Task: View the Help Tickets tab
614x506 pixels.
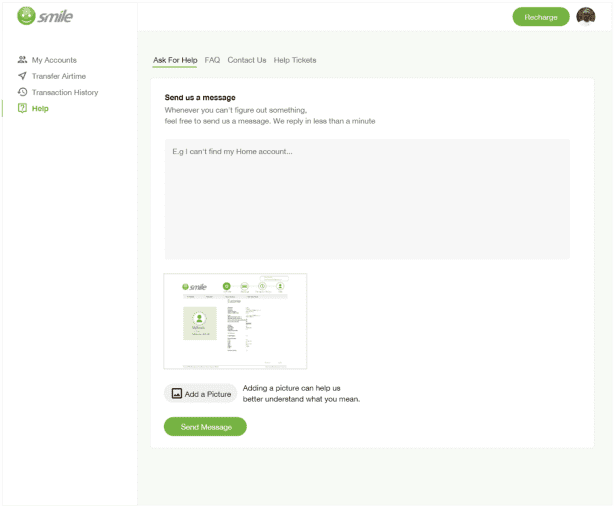Action: click(x=295, y=60)
